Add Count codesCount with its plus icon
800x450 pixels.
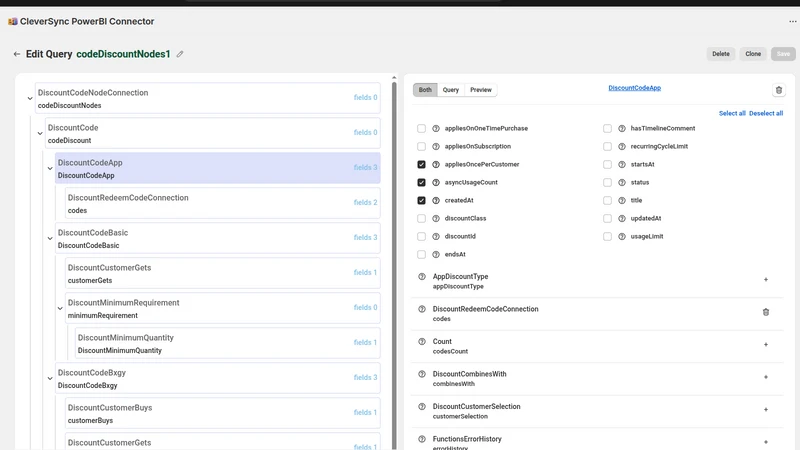coord(766,345)
